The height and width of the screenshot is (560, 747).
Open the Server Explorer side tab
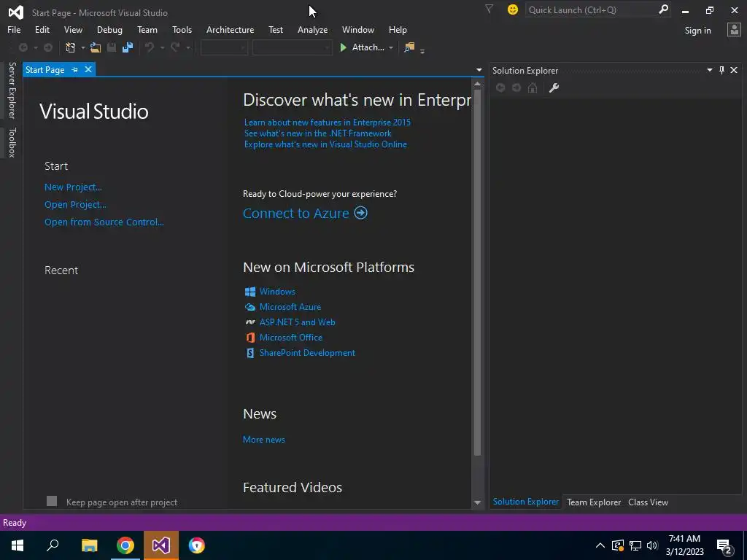[12, 90]
